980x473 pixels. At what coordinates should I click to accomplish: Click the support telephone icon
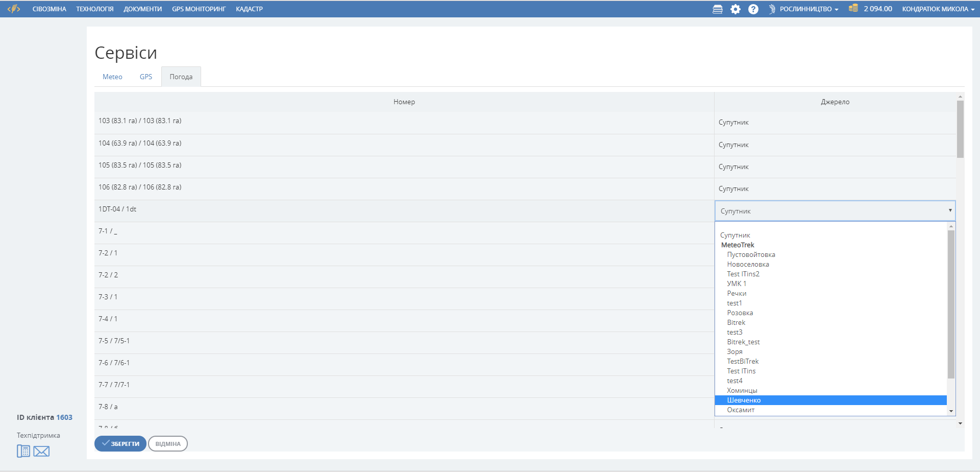click(x=23, y=451)
